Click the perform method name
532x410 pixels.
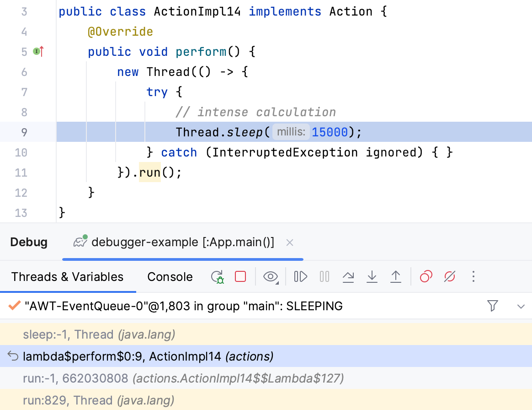click(201, 52)
